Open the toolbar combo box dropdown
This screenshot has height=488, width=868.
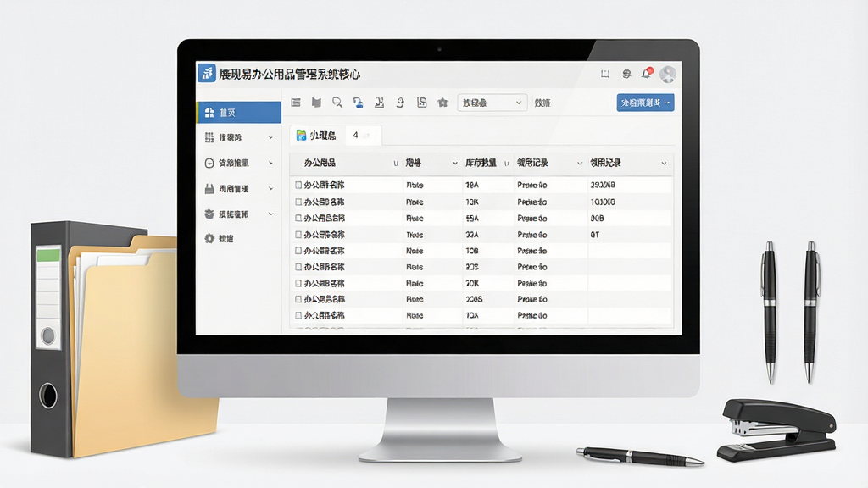coord(492,103)
